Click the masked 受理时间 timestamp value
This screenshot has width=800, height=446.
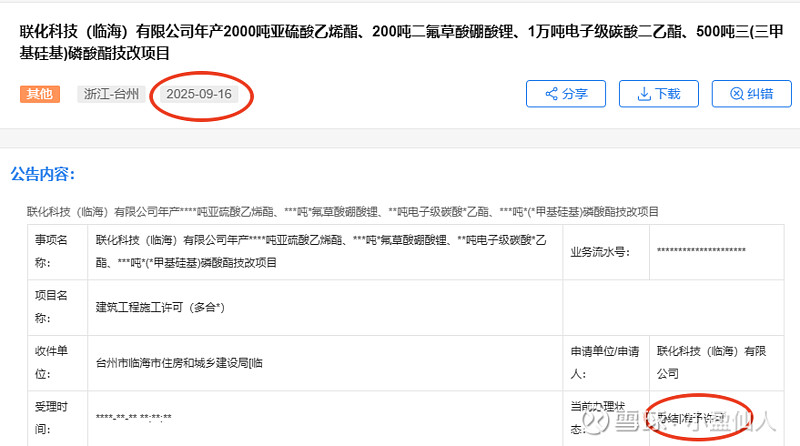pyautogui.click(x=134, y=417)
